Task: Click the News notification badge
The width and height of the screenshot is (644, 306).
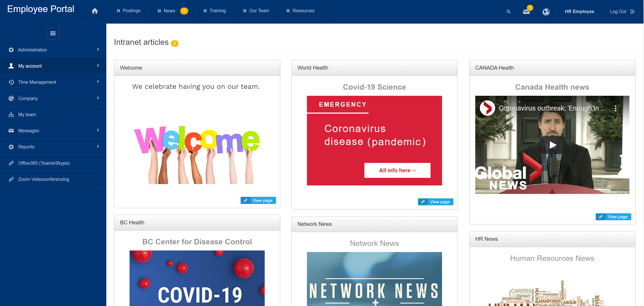Action: point(184,11)
